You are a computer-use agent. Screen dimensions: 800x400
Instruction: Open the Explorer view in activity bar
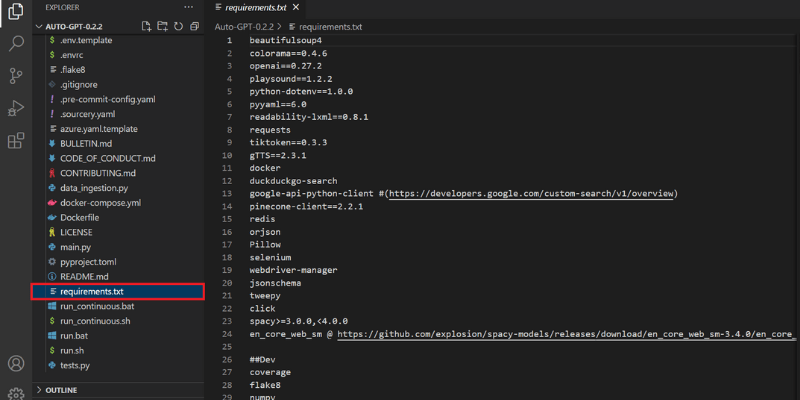[16, 12]
